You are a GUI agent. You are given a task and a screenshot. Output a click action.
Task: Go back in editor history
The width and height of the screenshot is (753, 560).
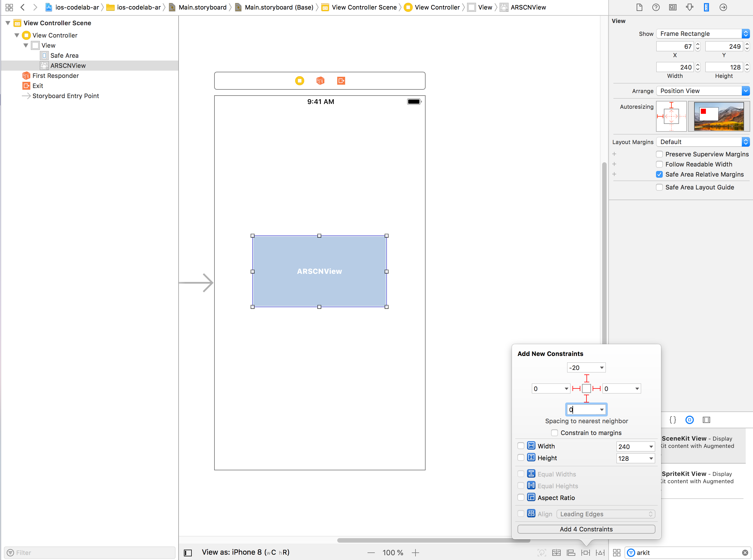tap(23, 7)
